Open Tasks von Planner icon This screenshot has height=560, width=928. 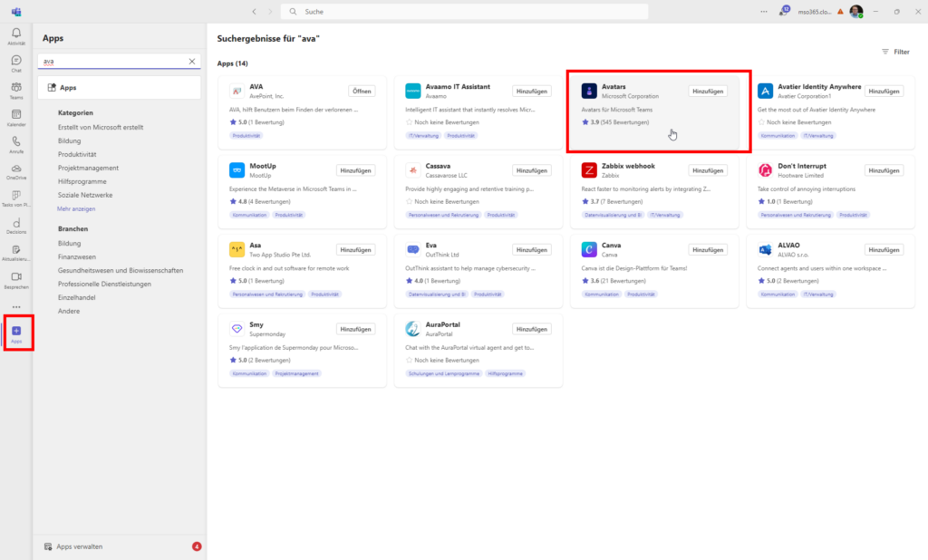coord(16,198)
